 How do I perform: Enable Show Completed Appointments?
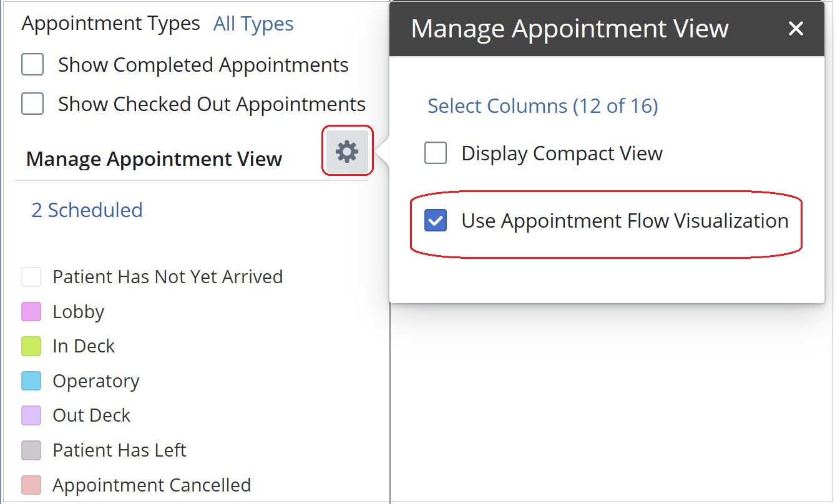[x=32, y=64]
